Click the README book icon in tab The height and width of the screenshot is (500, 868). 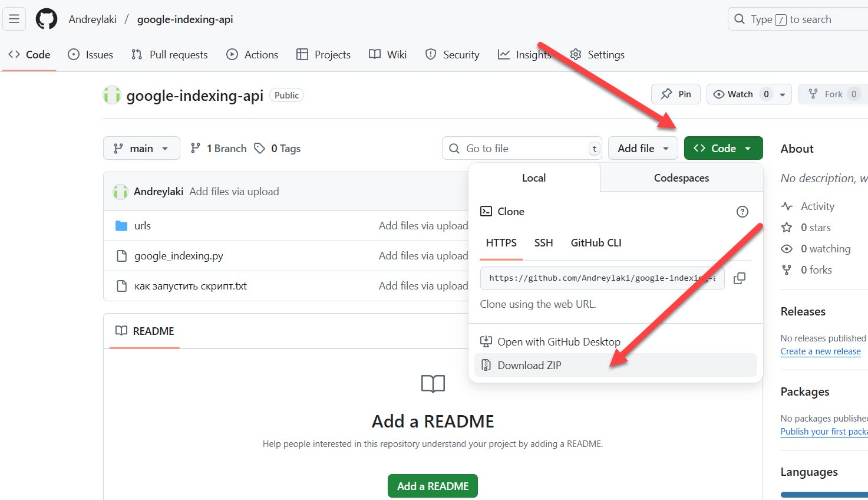point(121,331)
